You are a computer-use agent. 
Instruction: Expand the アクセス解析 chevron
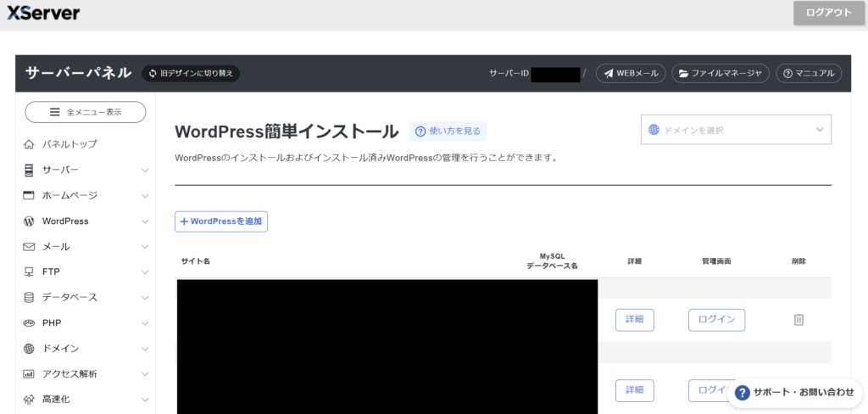point(145,374)
